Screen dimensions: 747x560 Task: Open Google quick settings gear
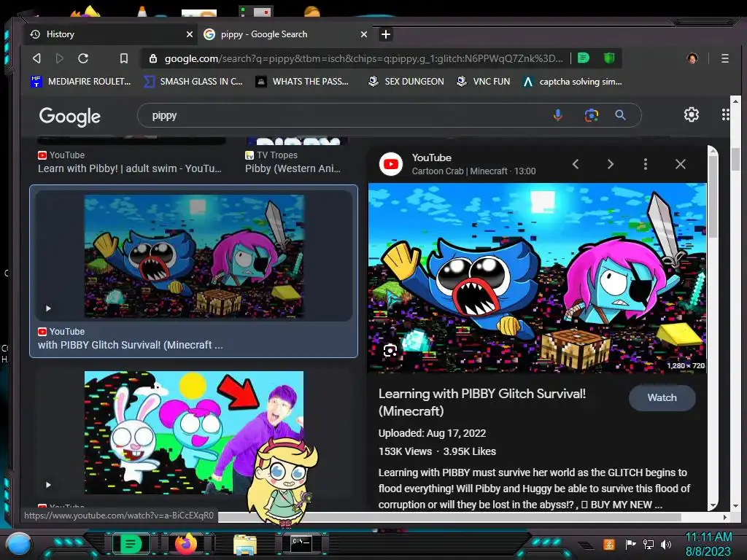click(x=692, y=114)
